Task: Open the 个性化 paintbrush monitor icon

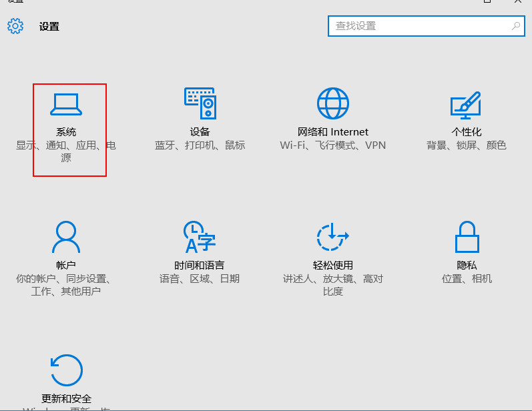Action: [466, 105]
